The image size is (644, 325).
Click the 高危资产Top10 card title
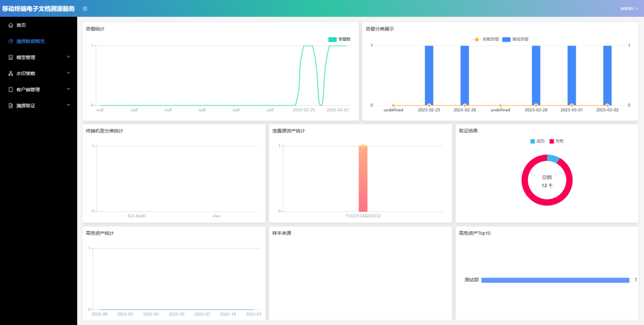pos(475,233)
